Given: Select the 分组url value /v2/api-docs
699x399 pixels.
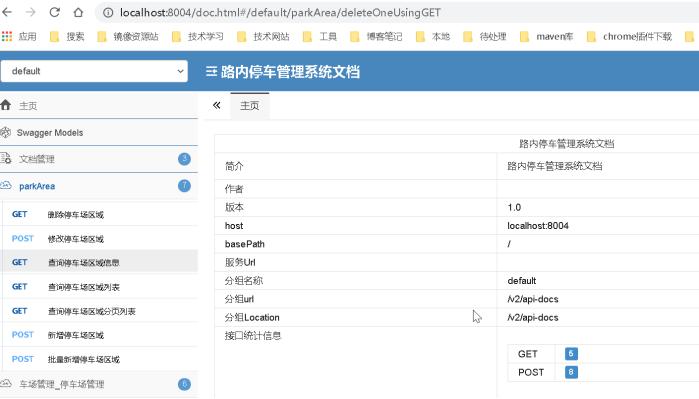Looking at the screenshot, I should pos(533,299).
